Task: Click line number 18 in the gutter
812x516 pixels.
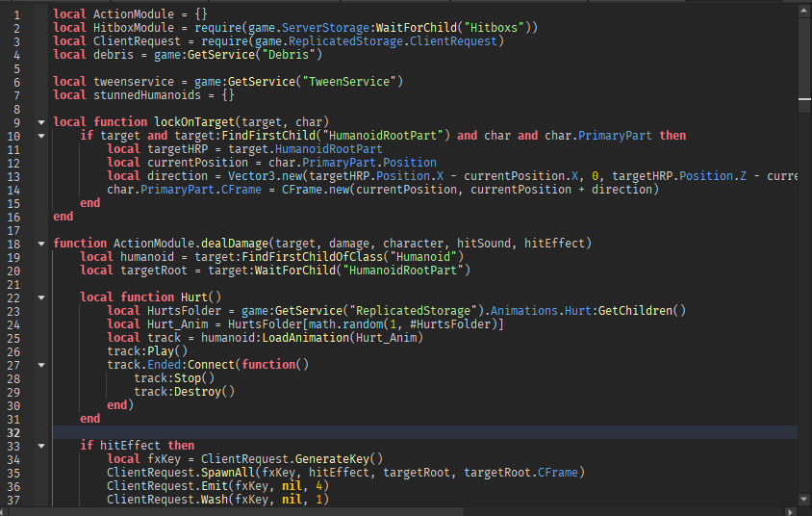Action: coord(13,244)
